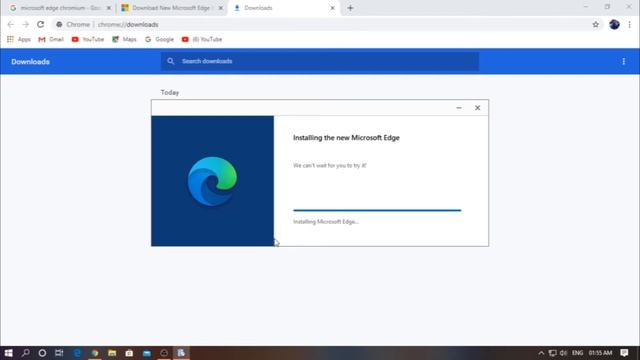Click the installer progress bar

(x=377, y=210)
